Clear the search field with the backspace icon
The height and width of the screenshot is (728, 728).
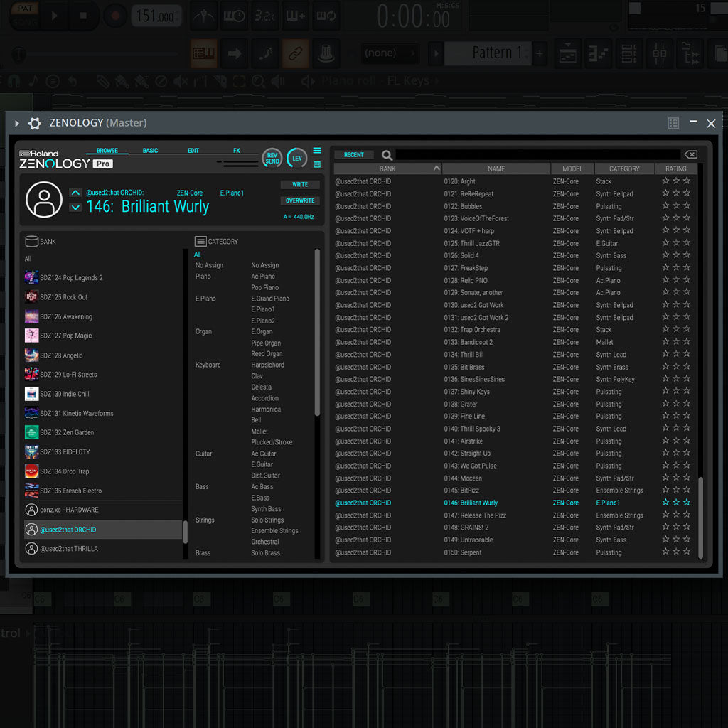[690, 154]
